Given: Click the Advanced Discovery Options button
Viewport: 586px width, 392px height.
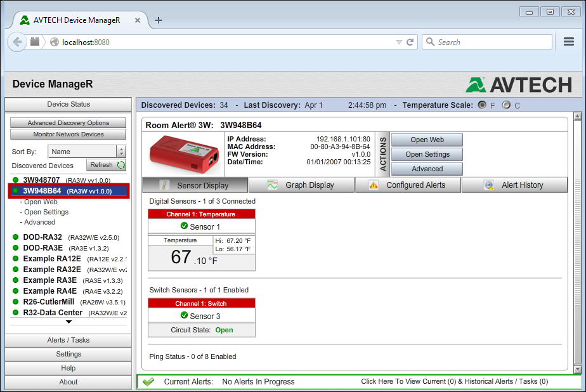Looking at the screenshot, I should point(68,123).
